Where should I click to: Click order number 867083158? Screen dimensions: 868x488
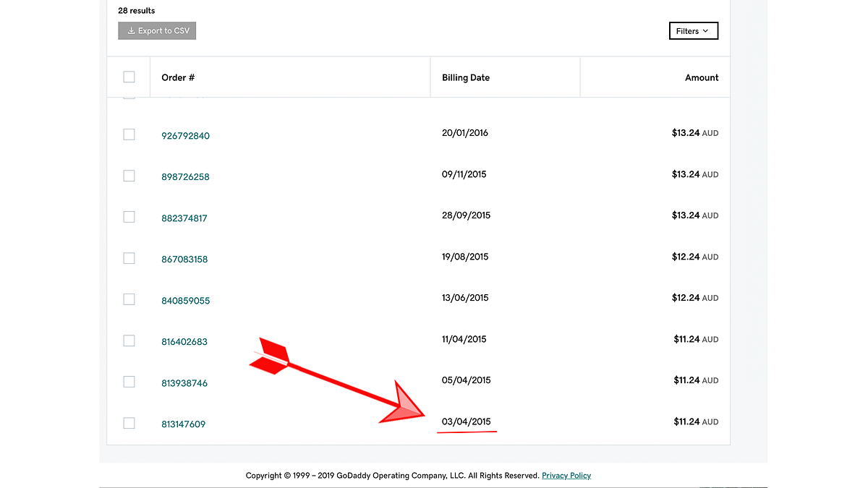click(x=184, y=259)
